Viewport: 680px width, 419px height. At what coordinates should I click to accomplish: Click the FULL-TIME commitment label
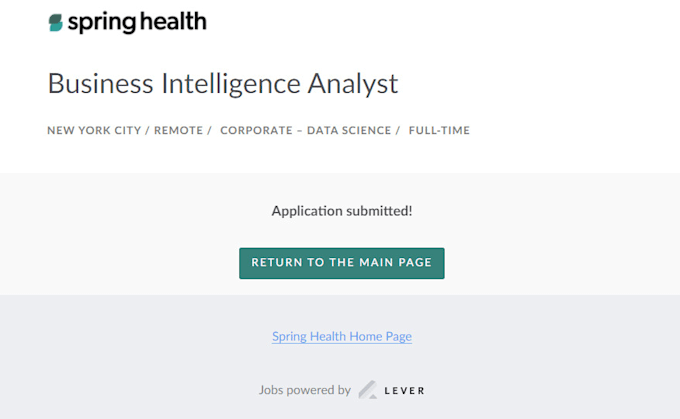point(439,131)
